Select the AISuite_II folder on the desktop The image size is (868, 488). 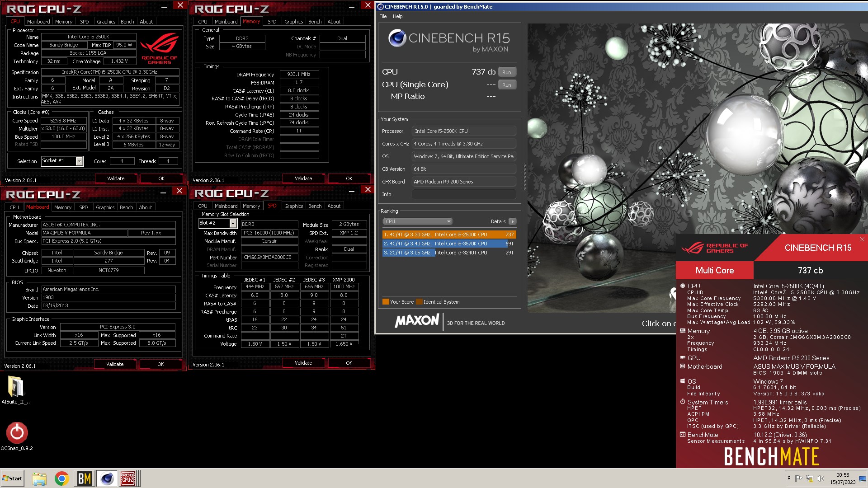click(x=16, y=390)
